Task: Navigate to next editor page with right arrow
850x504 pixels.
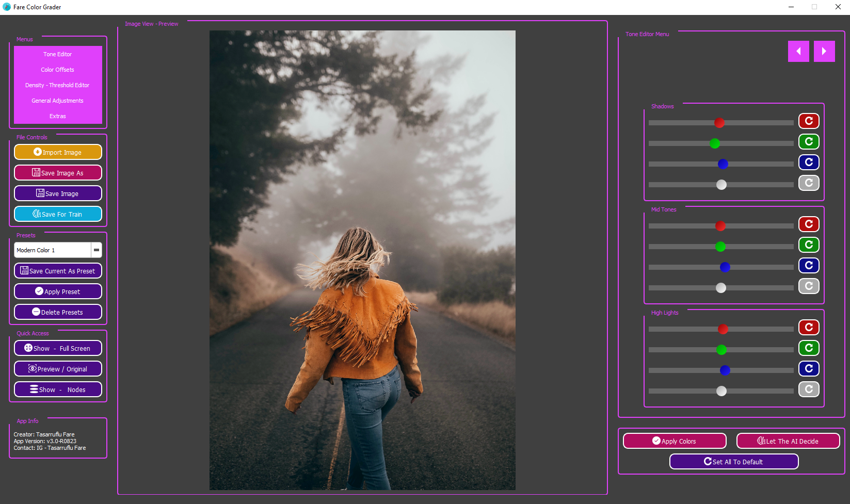Action: point(824,51)
